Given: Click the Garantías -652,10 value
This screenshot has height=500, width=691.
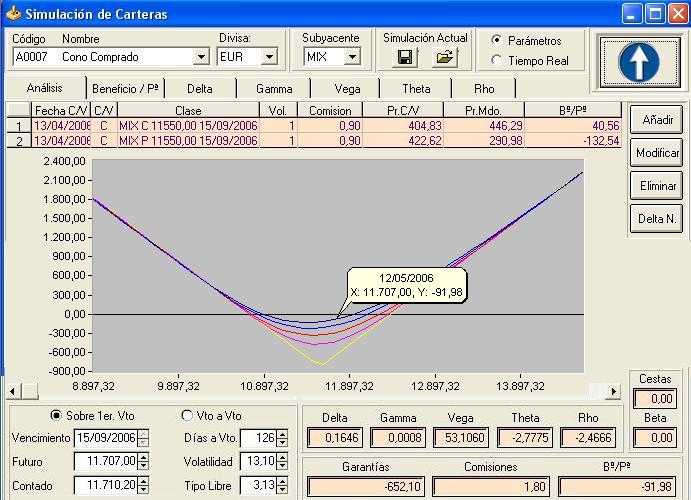Looking at the screenshot, I should [x=366, y=486].
